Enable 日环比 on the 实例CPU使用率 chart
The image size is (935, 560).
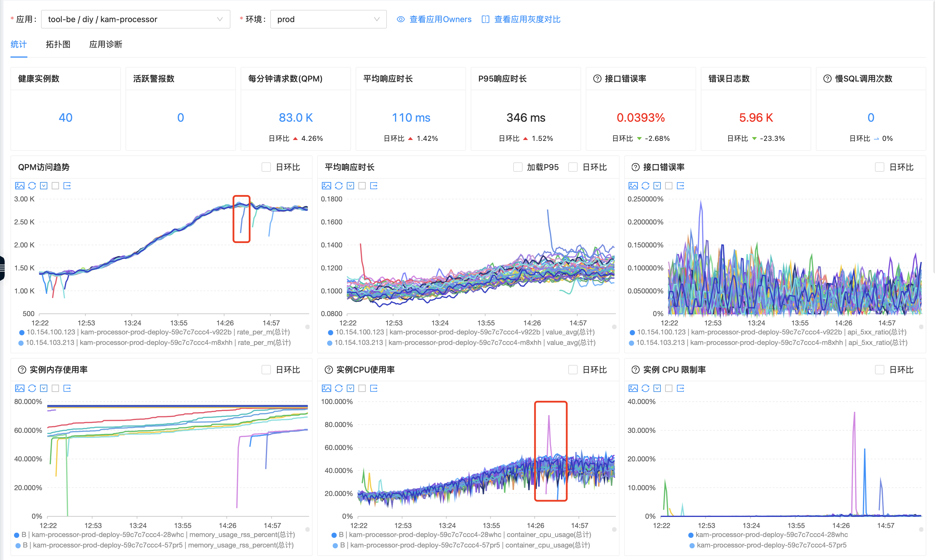pos(573,370)
